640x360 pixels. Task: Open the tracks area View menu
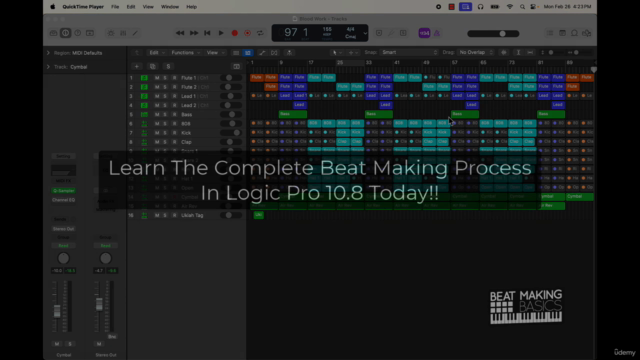216,53
